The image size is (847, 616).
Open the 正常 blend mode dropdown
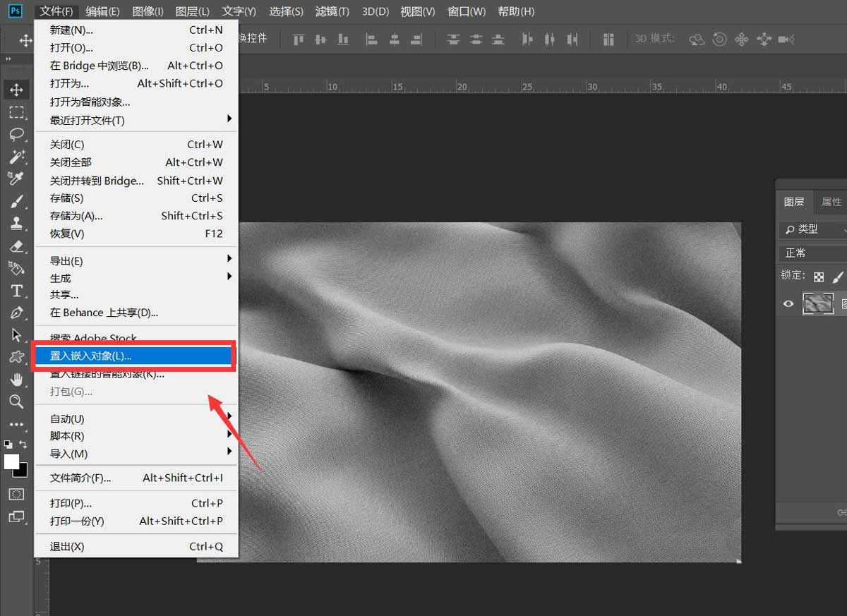pos(813,253)
